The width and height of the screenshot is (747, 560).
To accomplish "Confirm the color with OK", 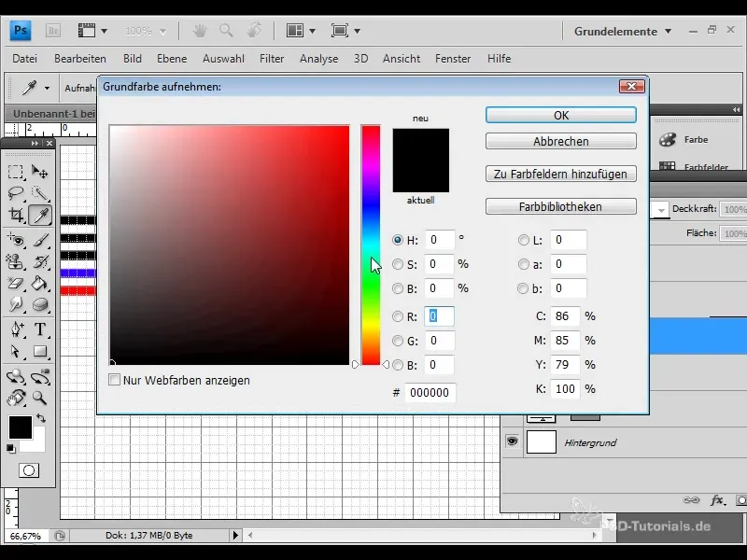I will tap(561, 115).
